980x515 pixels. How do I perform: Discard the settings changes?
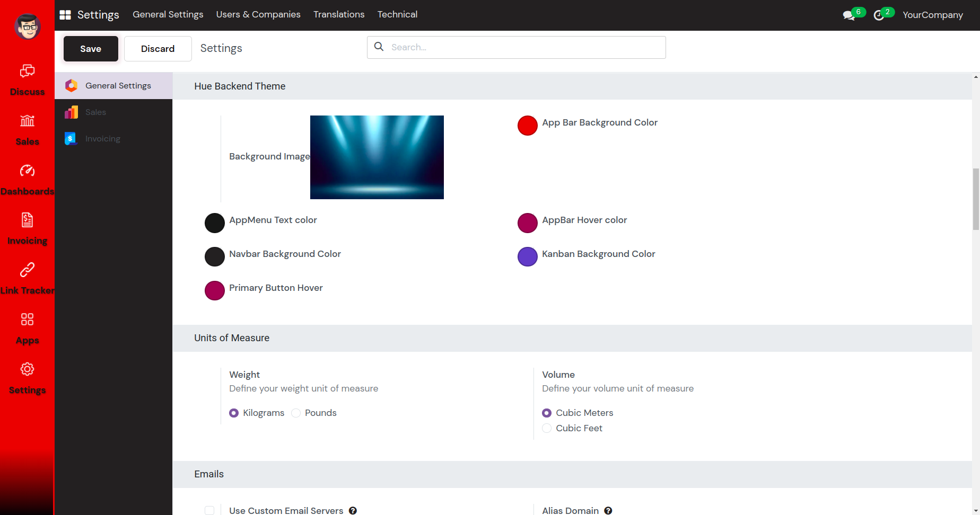click(x=157, y=49)
